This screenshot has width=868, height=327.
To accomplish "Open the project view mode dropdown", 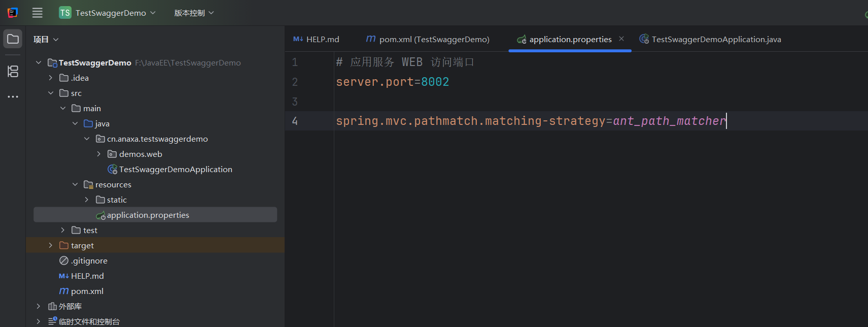I will [46, 40].
